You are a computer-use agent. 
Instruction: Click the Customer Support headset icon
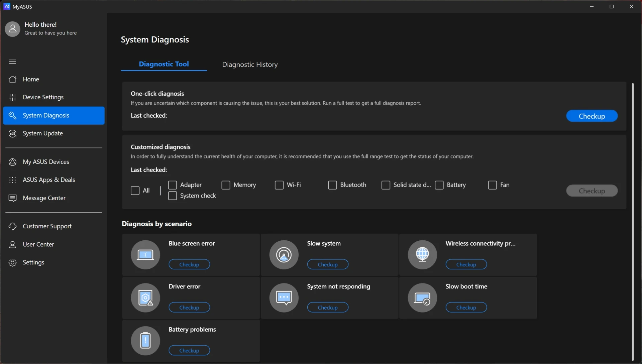(12, 226)
